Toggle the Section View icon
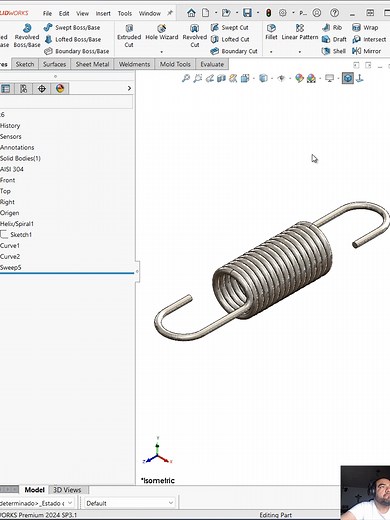 click(x=221, y=79)
